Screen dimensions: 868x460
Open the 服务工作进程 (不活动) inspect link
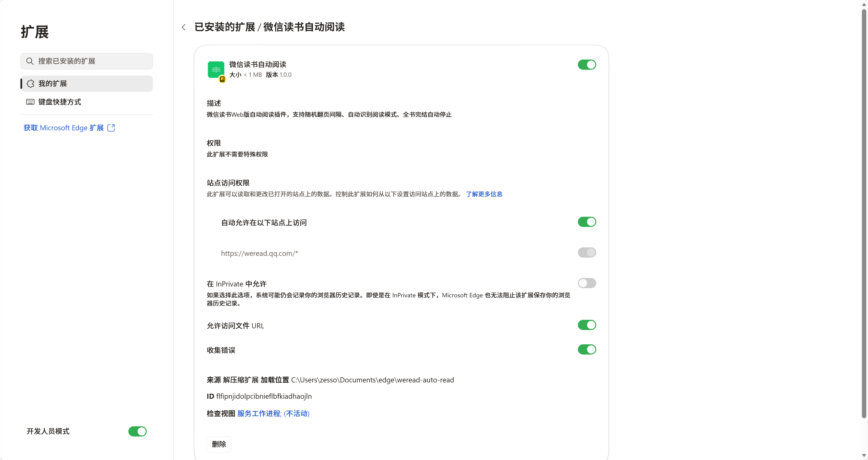click(273, 413)
